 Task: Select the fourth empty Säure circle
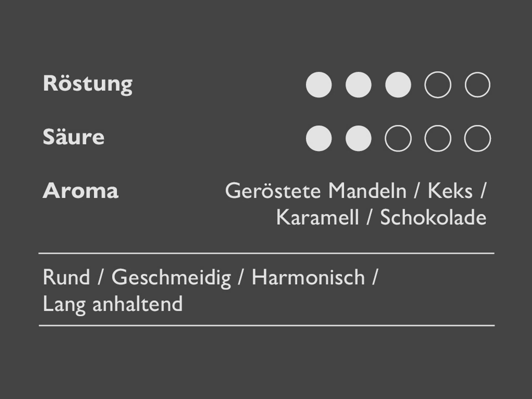438,138
